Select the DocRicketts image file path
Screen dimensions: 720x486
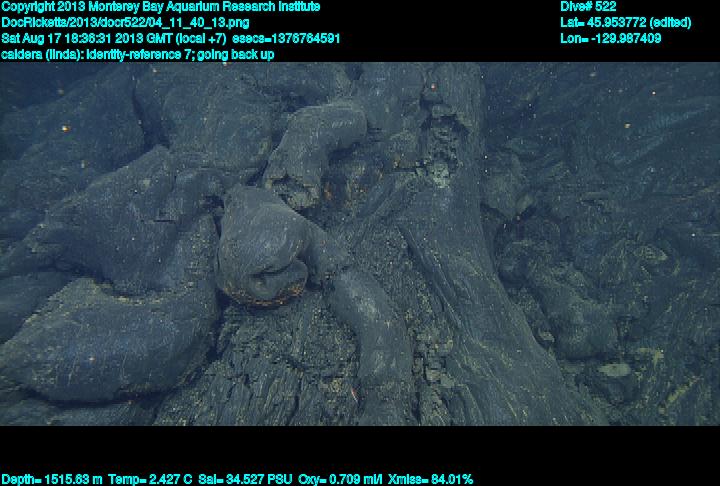click(126, 22)
